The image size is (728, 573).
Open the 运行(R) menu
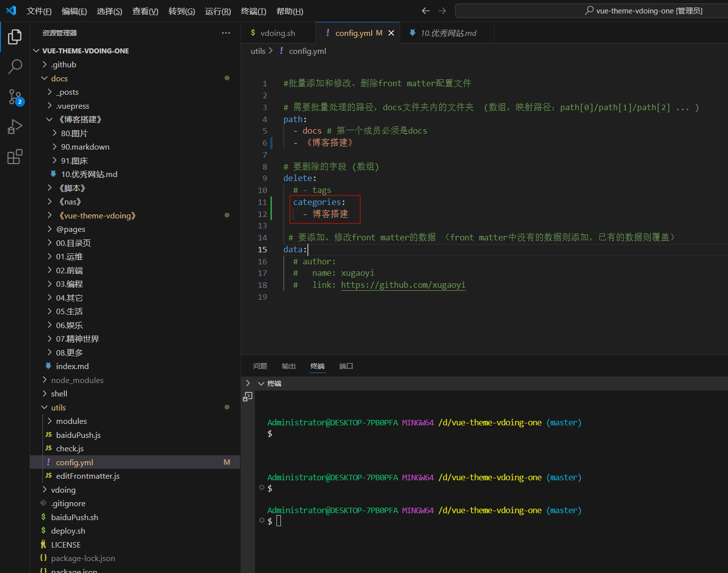tap(218, 11)
